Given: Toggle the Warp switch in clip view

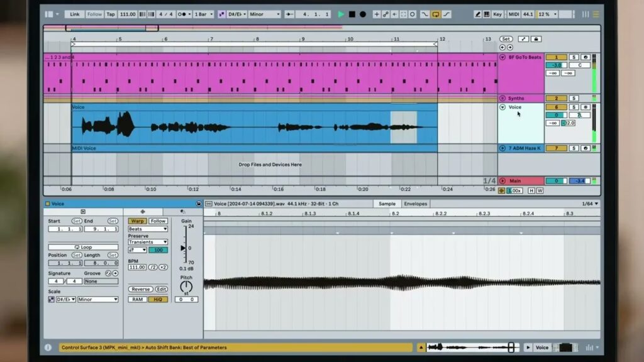Looking at the screenshot, I should click(136, 221).
